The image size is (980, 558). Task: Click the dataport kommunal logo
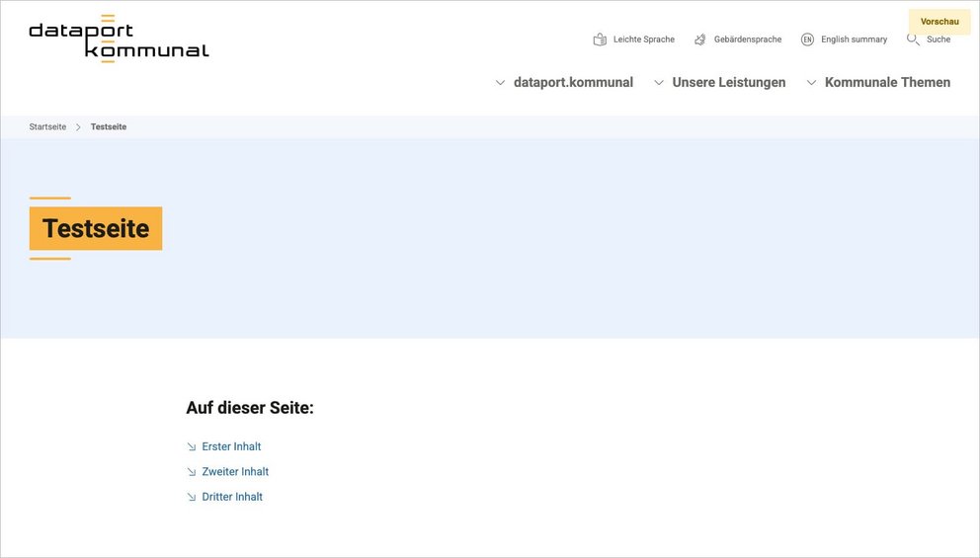click(119, 40)
